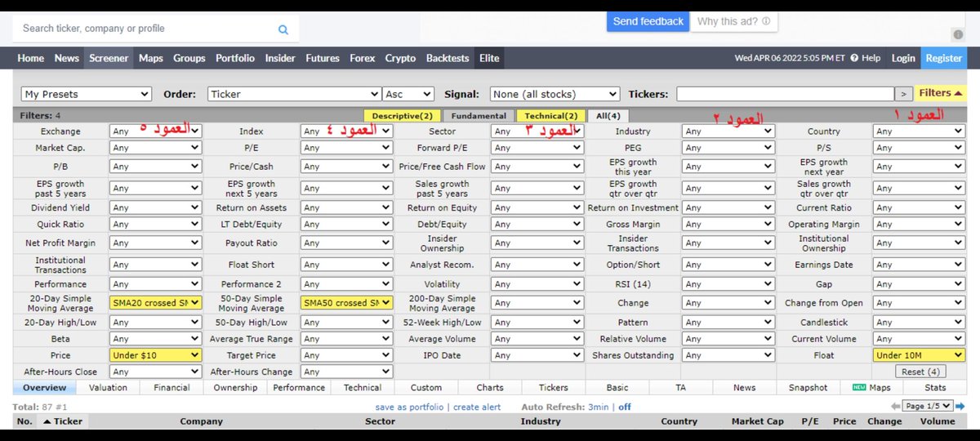Sort by the Market Cap column header

757,421
